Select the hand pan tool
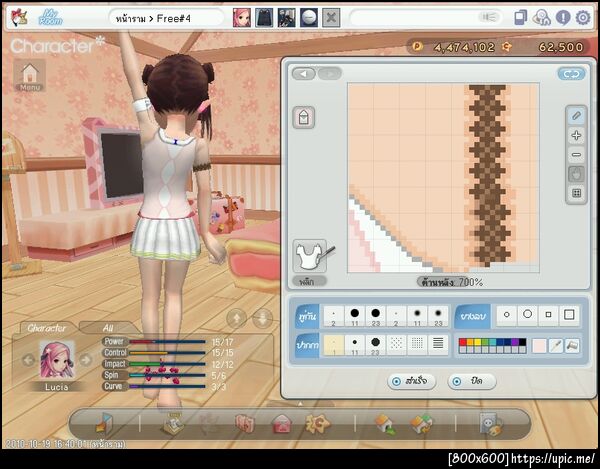The height and width of the screenshot is (469, 600). [576, 174]
